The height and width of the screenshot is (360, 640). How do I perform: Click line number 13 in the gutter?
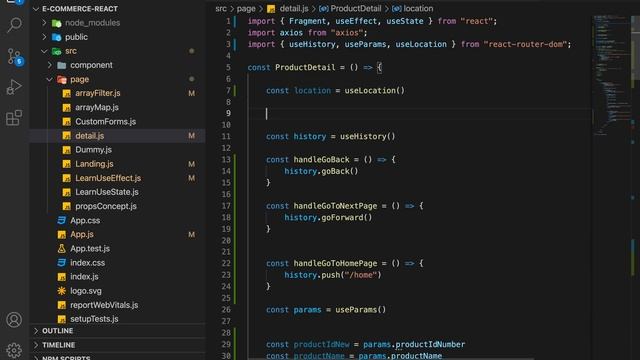pos(226,160)
